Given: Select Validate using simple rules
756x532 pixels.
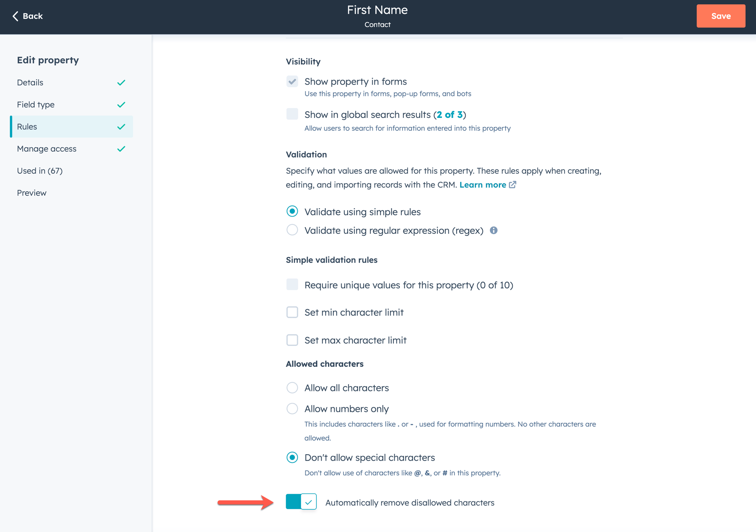Looking at the screenshot, I should tap(292, 212).
